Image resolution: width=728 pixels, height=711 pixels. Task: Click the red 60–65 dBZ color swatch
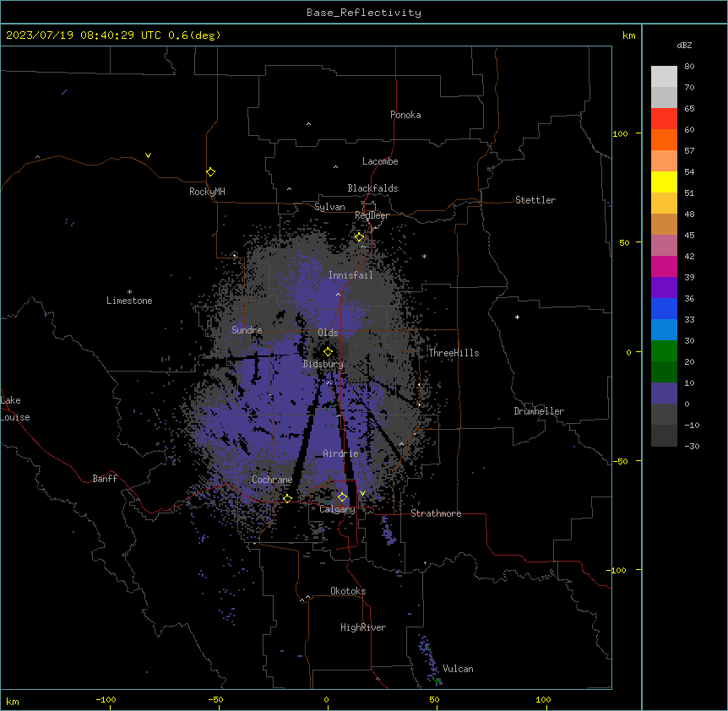click(x=664, y=119)
